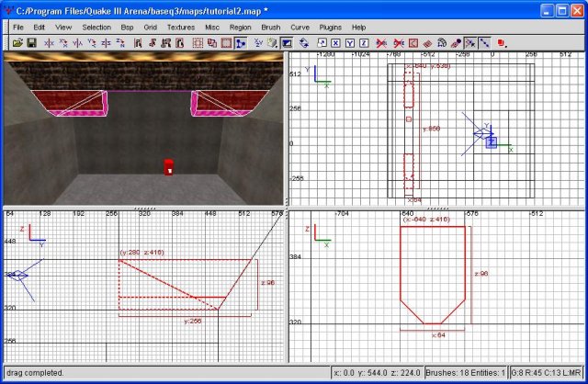Flip selection along the X axis
Screen dimensions: 588x384
(49, 43)
